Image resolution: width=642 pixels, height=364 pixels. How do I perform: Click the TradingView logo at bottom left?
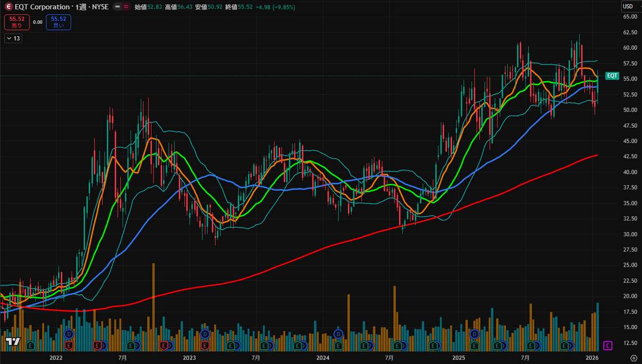pos(13,340)
